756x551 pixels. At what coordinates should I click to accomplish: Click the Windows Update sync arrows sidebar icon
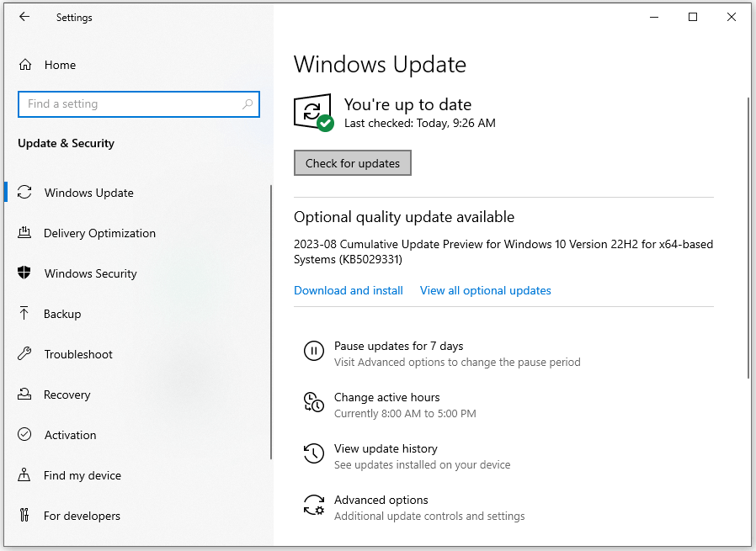click(x=24, y=192)
